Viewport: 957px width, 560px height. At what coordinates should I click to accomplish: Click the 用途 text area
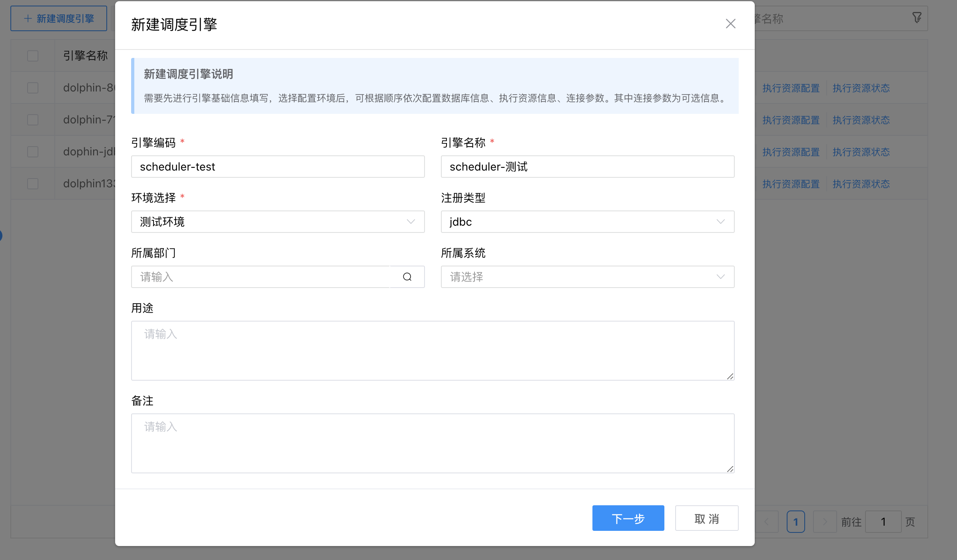point(433,351)
